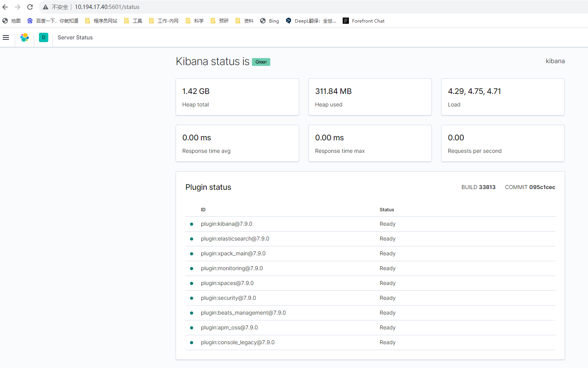Screen dimensions: 588x368
Task: Click the browser forward arrow
Action: pyautogui.click(x=18, y=7)
